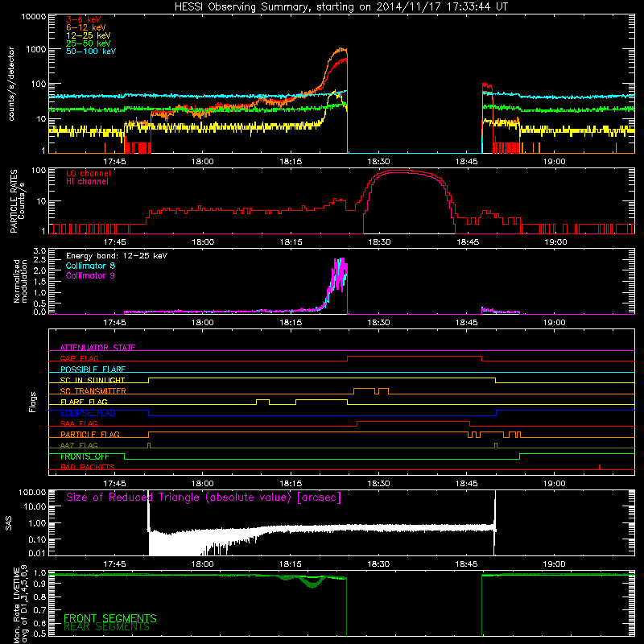The image size is (644, 644).
Task: Click the BAD PACKETS spike near 19:07
Action: (x=600, y=467)
